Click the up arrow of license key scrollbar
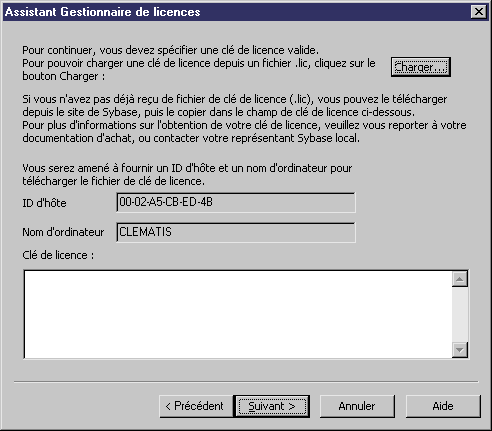The width and height of the screenshot is (492, 431). coord(460,279)
